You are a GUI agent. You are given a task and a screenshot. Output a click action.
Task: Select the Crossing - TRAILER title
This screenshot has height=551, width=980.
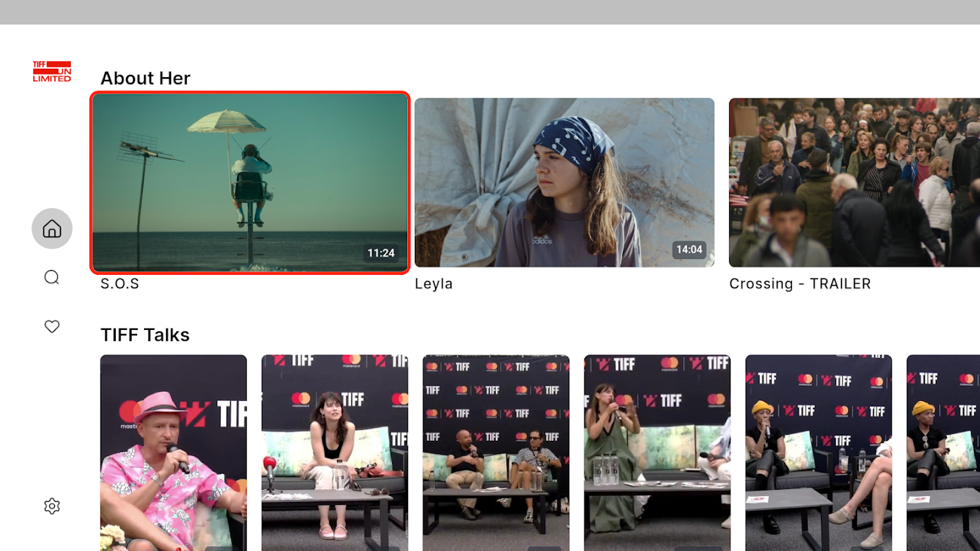coord(800,284)
